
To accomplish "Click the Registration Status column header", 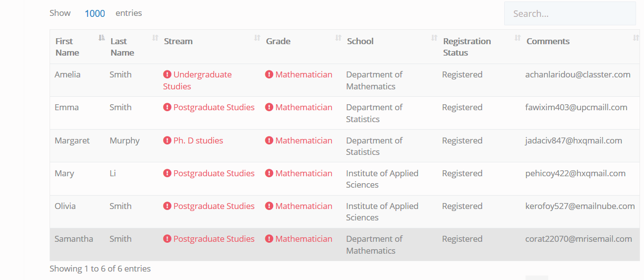I will pyautogui.click(x=467, y=47).
